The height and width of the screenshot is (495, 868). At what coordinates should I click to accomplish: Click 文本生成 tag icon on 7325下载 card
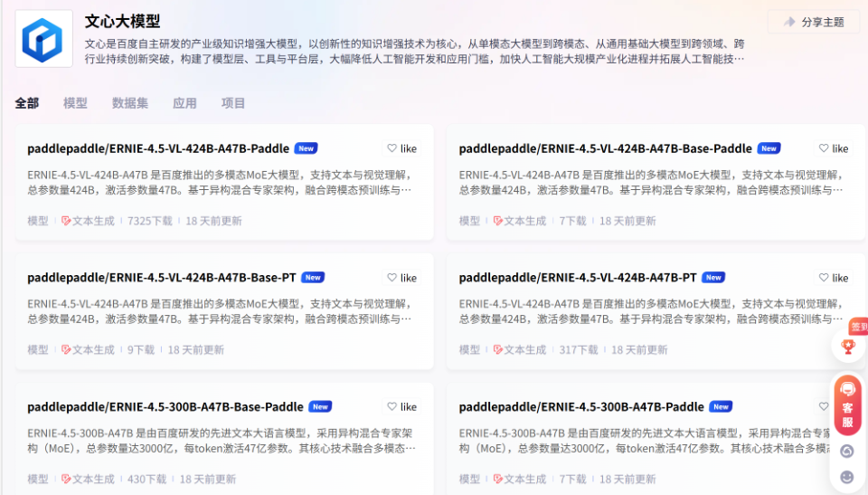point(66,221)
